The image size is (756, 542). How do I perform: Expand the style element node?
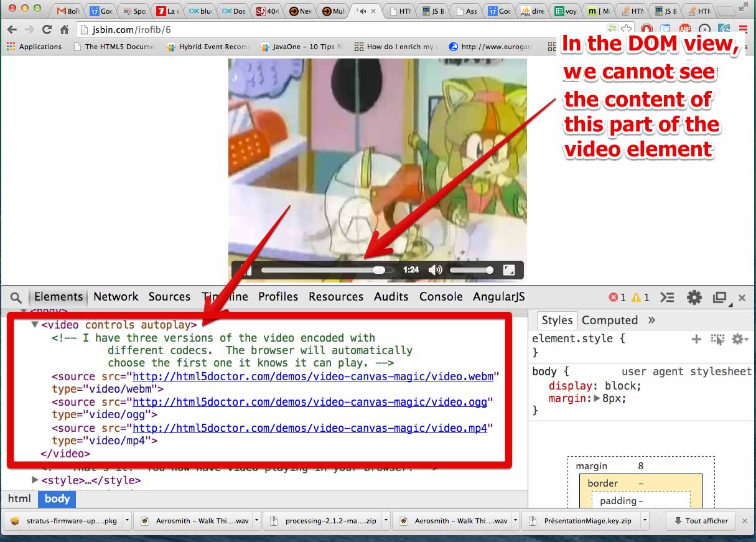(x=35, y=480)
